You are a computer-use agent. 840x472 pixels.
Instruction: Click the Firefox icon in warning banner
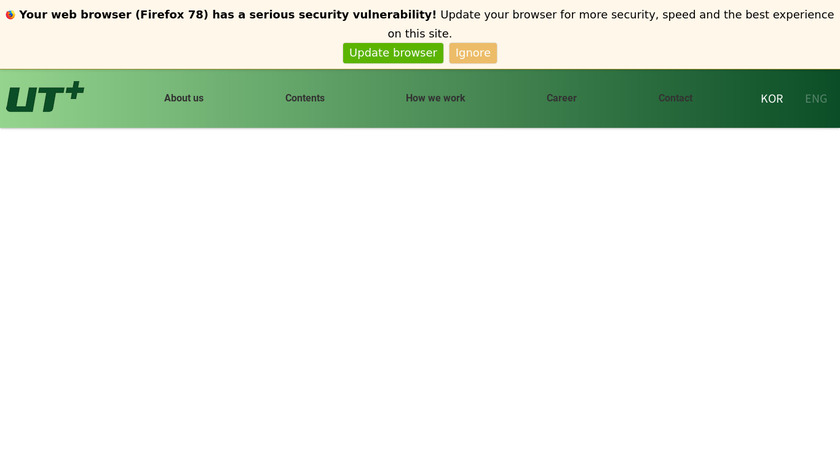tap(10, 15)
